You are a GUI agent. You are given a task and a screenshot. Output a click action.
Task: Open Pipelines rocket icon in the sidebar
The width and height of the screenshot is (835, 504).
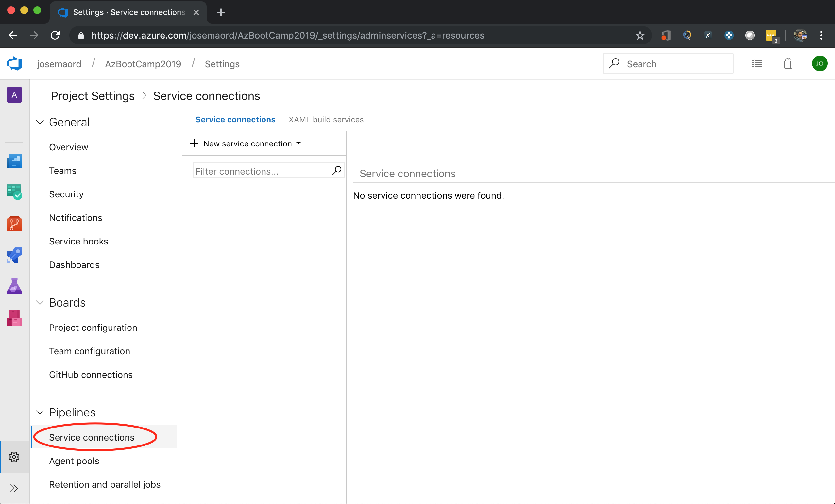tap(14, 255)
